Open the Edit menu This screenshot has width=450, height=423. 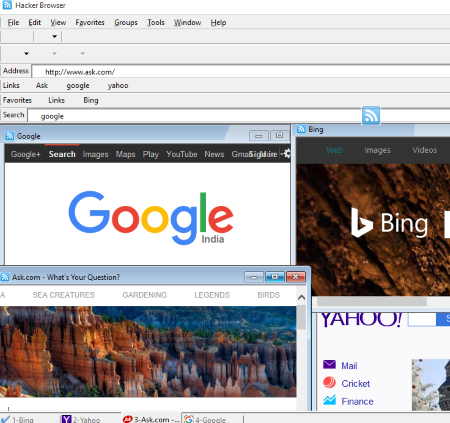(35, 22)
